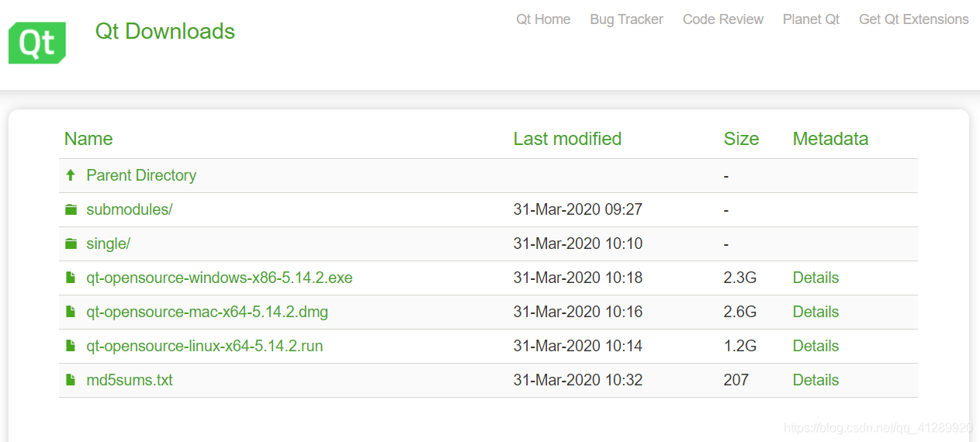Viewport: 980px width, 442px height.
Task: Download qt-opensource-mac-x64-5.14.2.dmg
Action: click(x=207, y=312)
